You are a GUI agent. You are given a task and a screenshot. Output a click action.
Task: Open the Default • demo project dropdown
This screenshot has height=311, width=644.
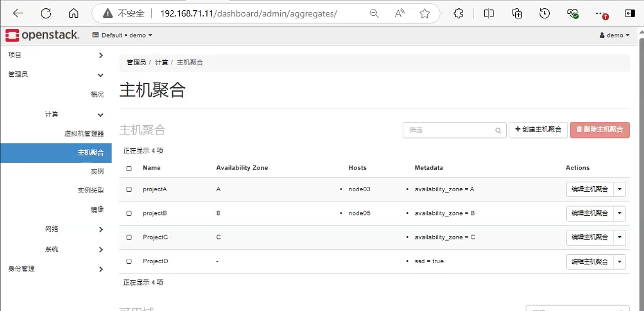click(x=122, y=35)
